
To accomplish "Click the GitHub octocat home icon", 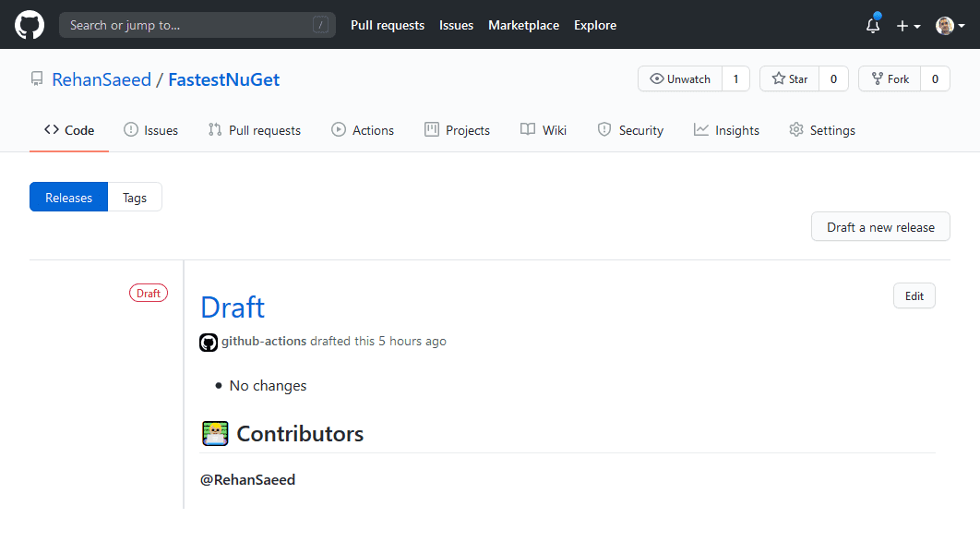I will click(29, 24).
